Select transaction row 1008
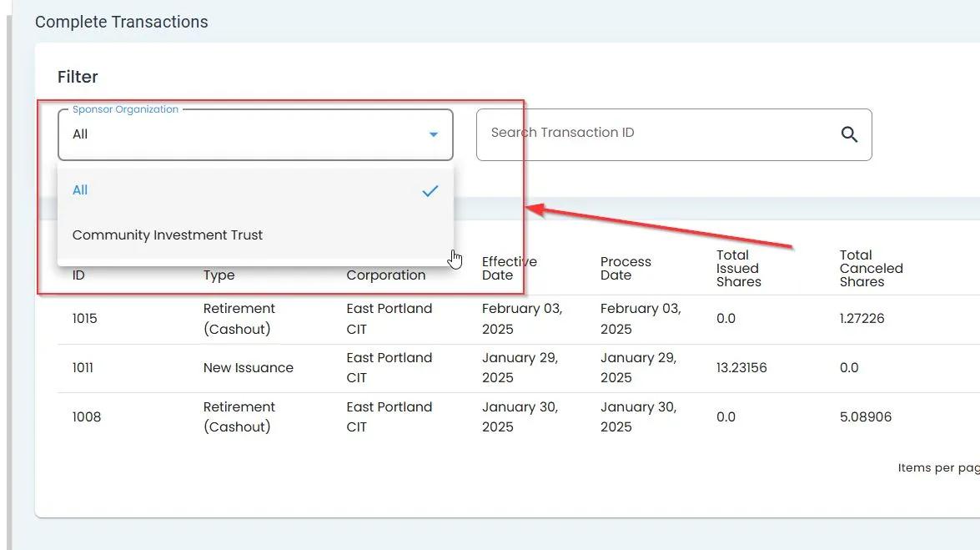This screenshot has width=980, height=550. 86,416
